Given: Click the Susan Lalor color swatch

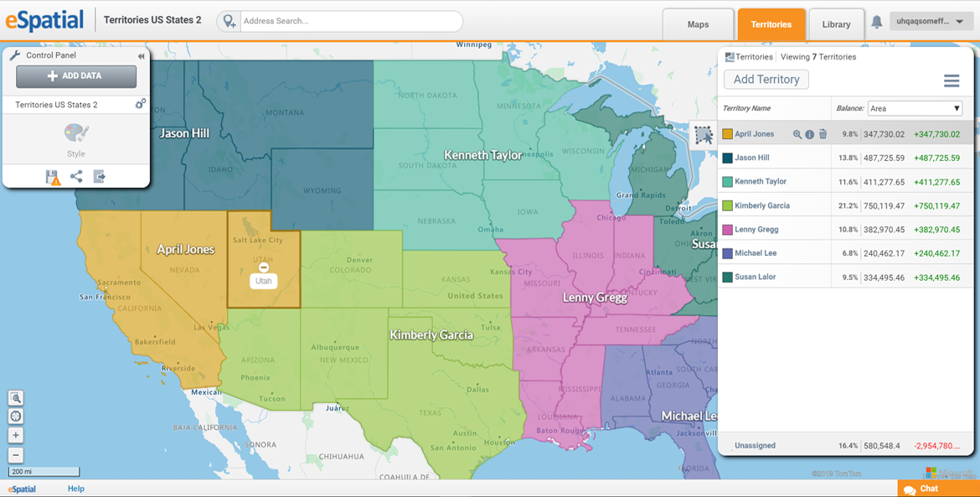Looking at the screenshot, I should (x=728, y=277).
